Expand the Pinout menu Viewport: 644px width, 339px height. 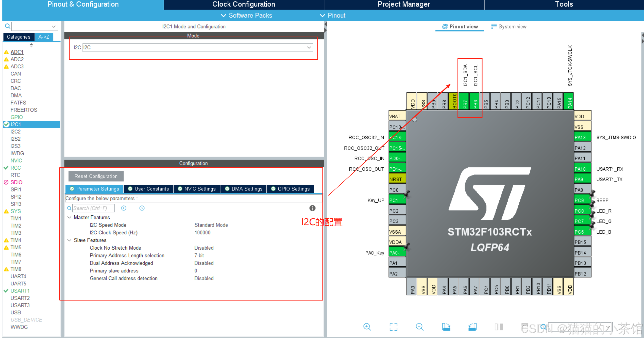click(333, 15)
